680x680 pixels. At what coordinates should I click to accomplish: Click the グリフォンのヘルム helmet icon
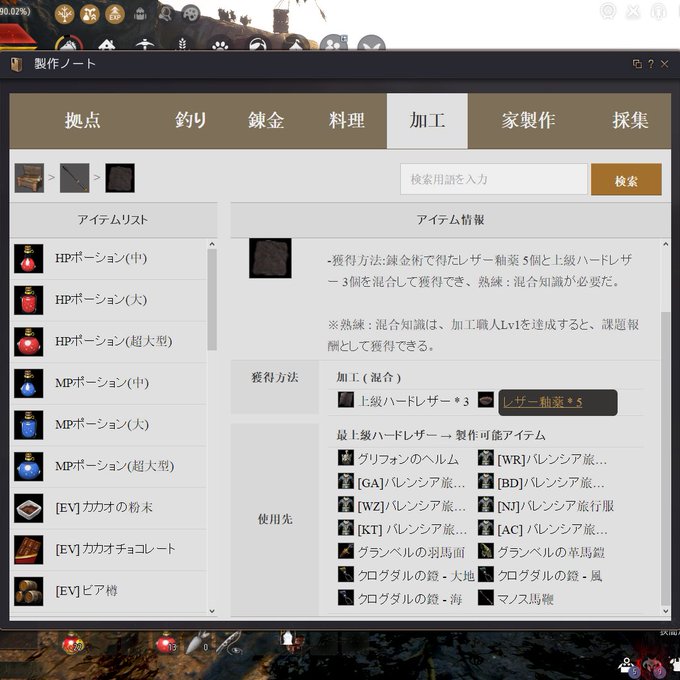coord(346,458)
